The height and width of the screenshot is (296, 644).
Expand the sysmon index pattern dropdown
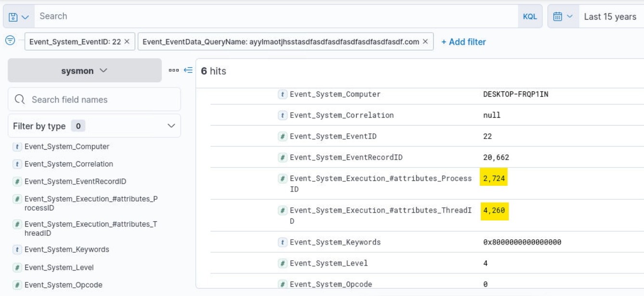[85, 71]
